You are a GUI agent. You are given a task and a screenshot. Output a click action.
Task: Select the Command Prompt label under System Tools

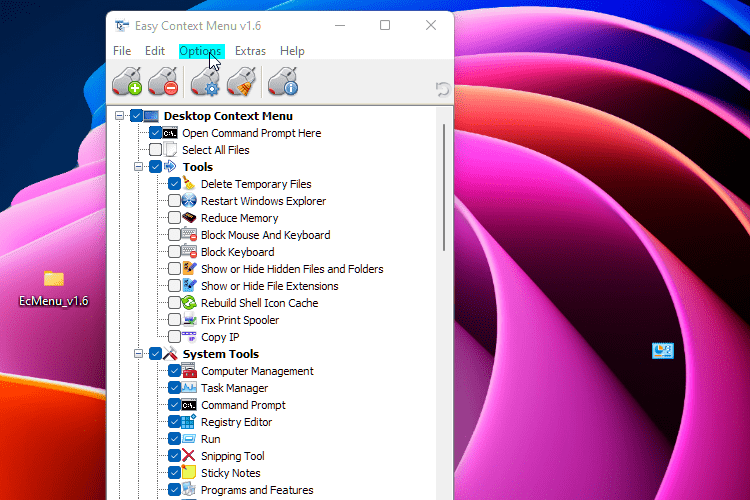243,405
